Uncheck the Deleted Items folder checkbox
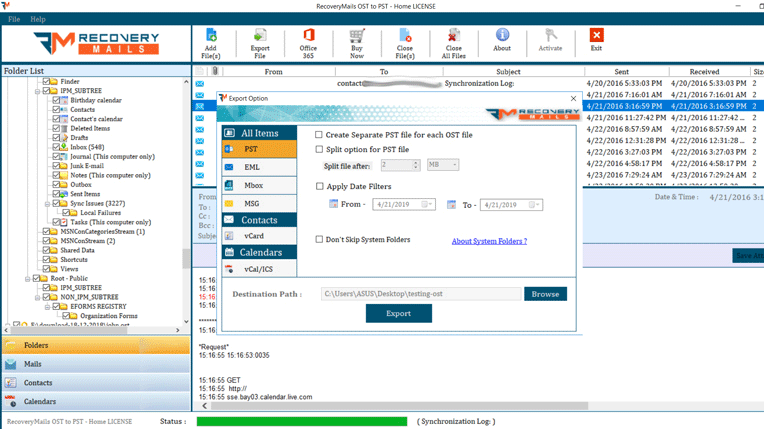Image resolution: width=764 pixels, height=429 pixels. click(56, 128)
